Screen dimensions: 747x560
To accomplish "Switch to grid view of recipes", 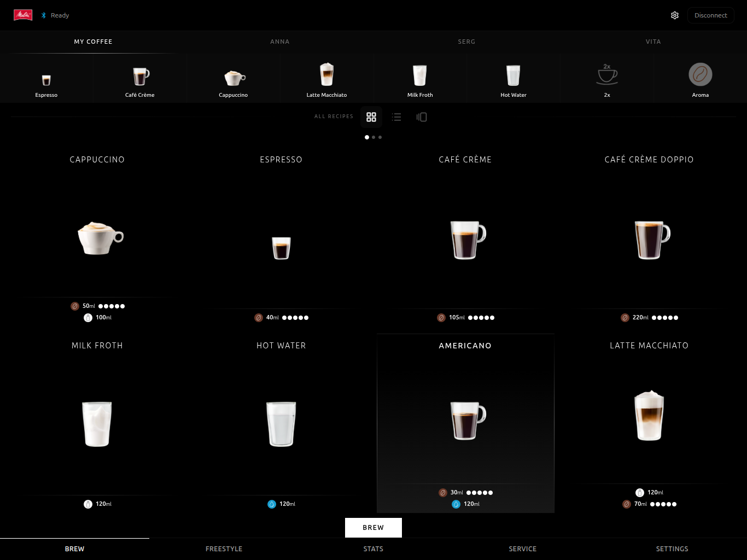I will [371, 117].
